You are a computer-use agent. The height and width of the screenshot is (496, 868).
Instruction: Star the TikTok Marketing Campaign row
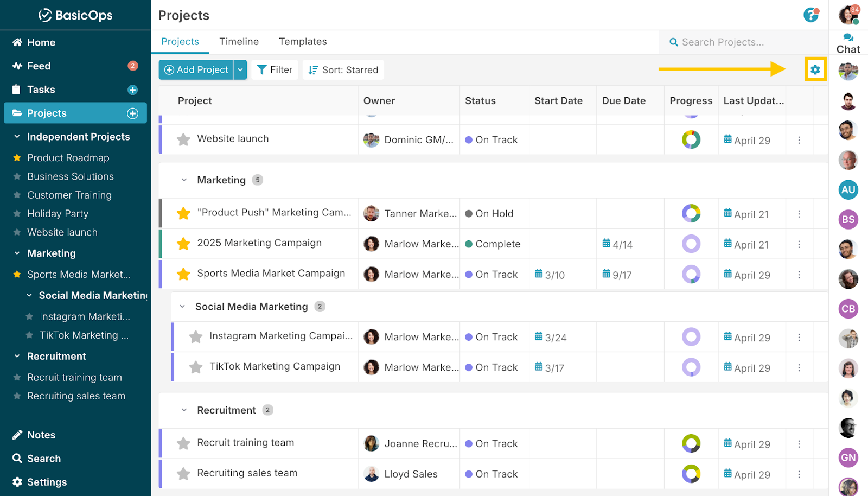(x=196, y=367)
